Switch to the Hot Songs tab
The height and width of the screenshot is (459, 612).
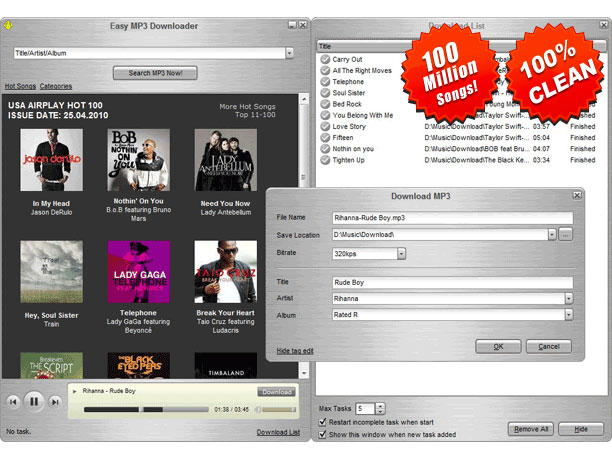[x=20, y=86]
